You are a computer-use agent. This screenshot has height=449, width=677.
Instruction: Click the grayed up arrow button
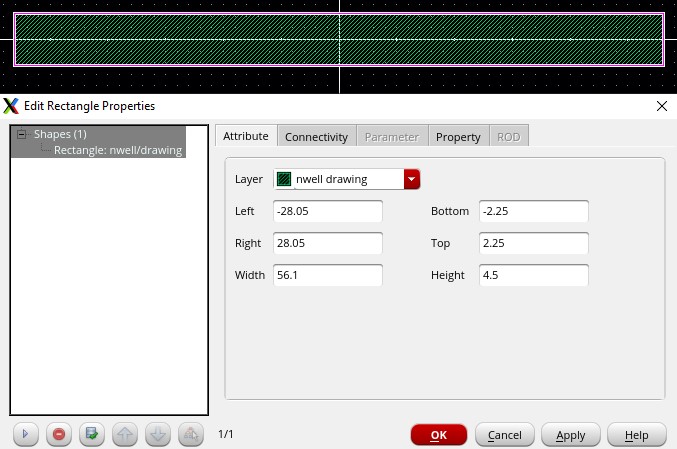click(125, 434)
